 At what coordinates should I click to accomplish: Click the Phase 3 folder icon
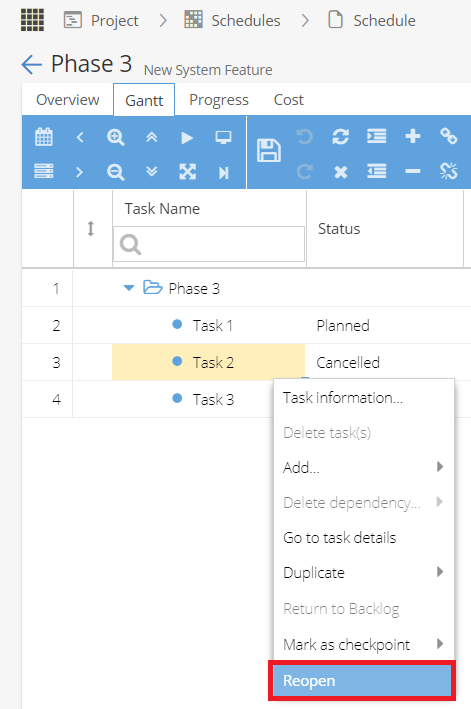(x=153, y=287)
